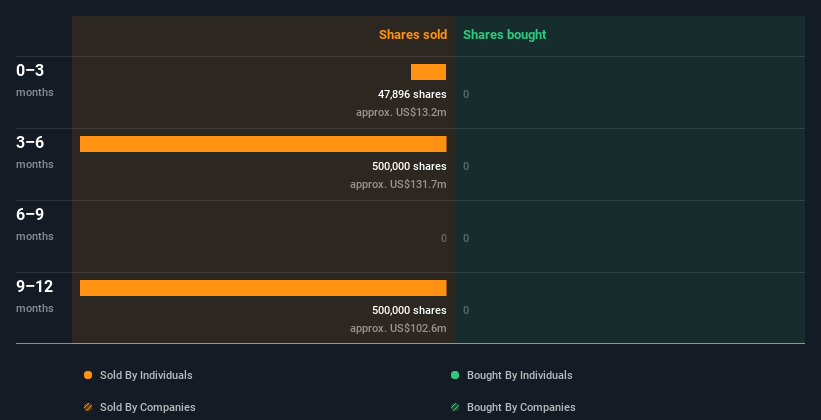
Task: Click shares bought zero in 0–3 months row
Action: pyautogui.click(x=466, y=94)
